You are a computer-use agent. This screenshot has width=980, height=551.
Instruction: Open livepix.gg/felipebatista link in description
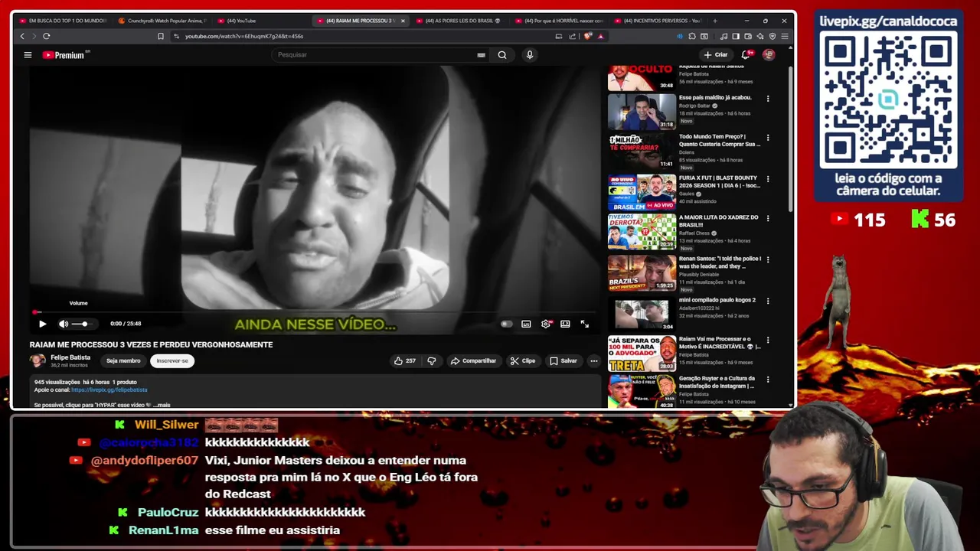pos(109,390)
